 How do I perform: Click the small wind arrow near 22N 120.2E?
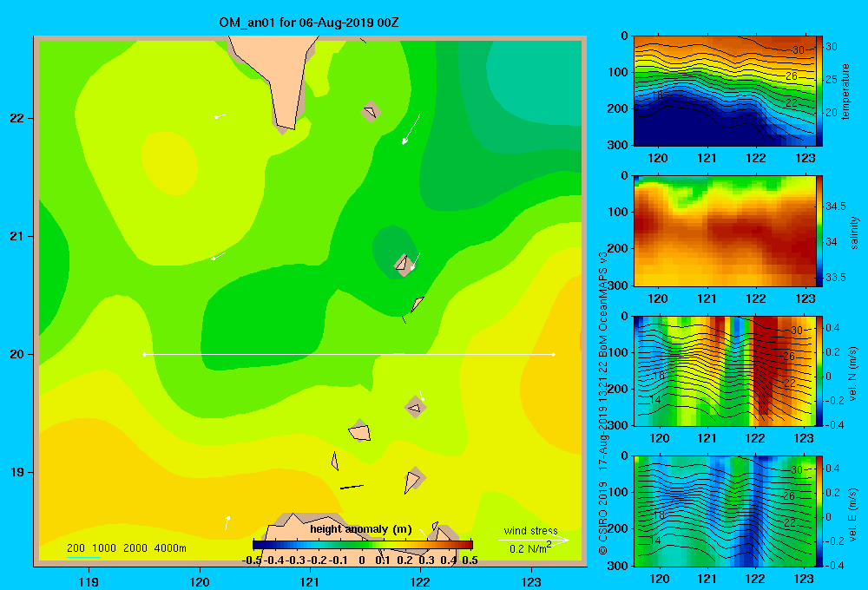(x=220, y=116)
